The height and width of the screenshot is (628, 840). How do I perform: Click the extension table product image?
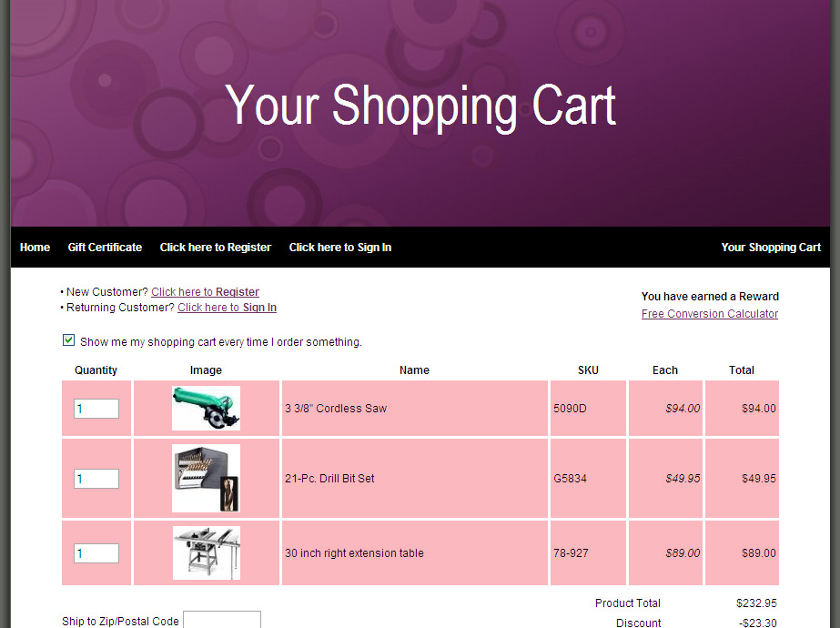click(x=207, y=552)
